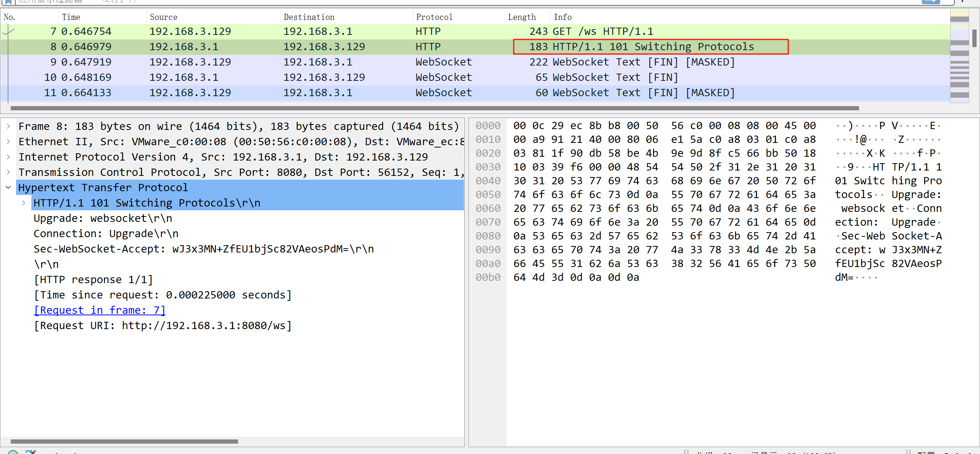Screen dimensions: 980x454
Task: Follow the Request in frame: 7 link
Action: (x=100, y=310)
